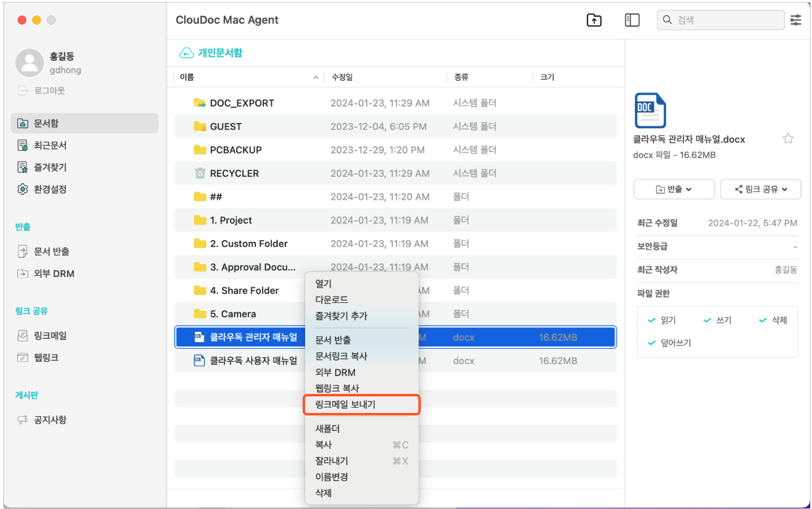Image resolution: width=812 pixels, height=509 pixels.
Task: Open 공지사항 notices in sidebar
Action: [42, 420]
